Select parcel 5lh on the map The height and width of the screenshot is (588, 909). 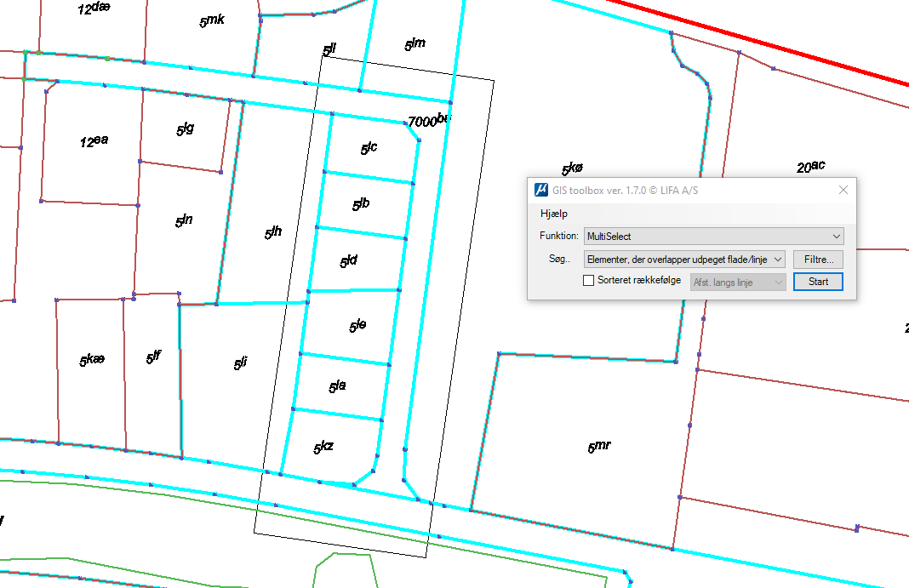click(272, 232)
